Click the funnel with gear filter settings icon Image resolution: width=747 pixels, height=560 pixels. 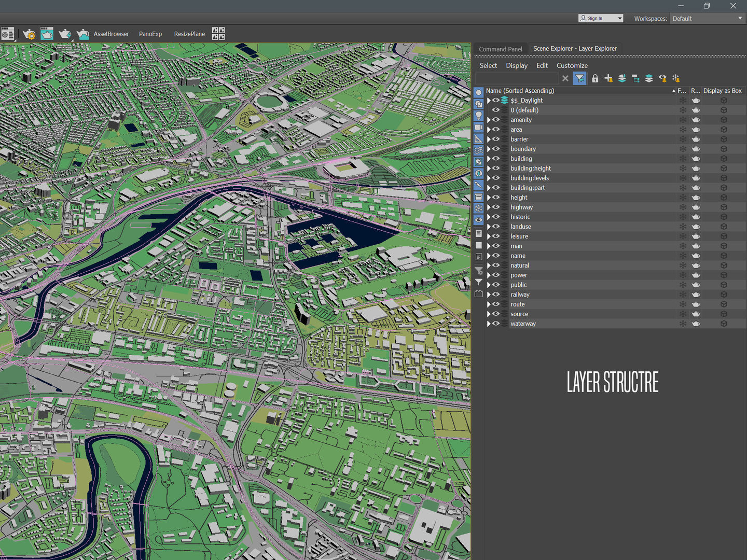479,271
